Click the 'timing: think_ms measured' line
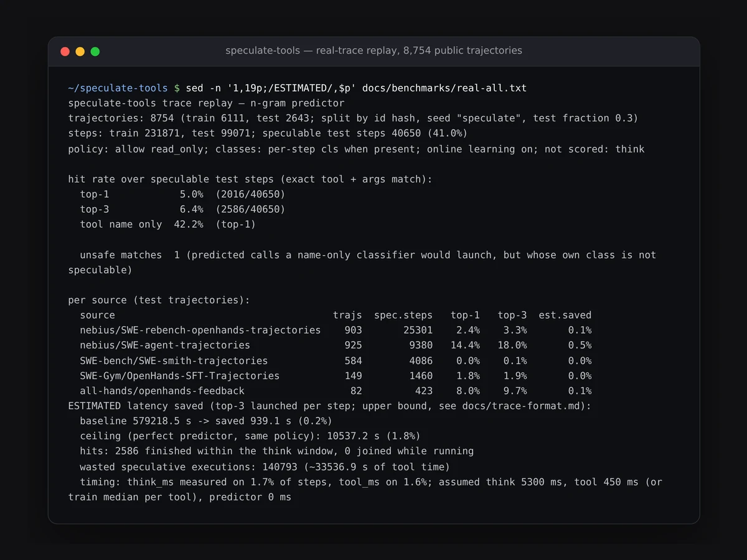This screenshot has width=747, height=560. (x=365, y=490)
